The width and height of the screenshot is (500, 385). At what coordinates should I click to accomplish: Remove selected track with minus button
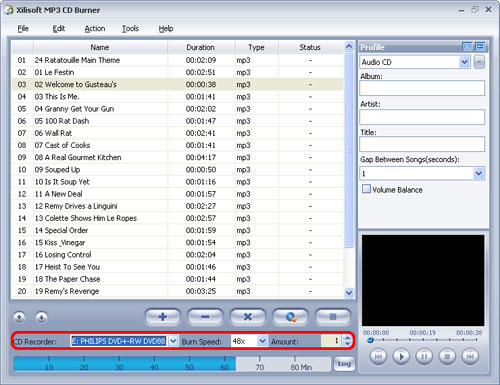pyautogui.click(x=205, y=317)
